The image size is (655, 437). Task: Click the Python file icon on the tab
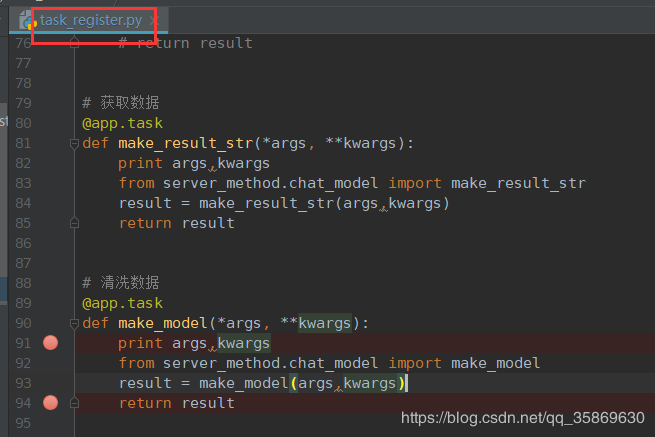[x=28, y=20]
